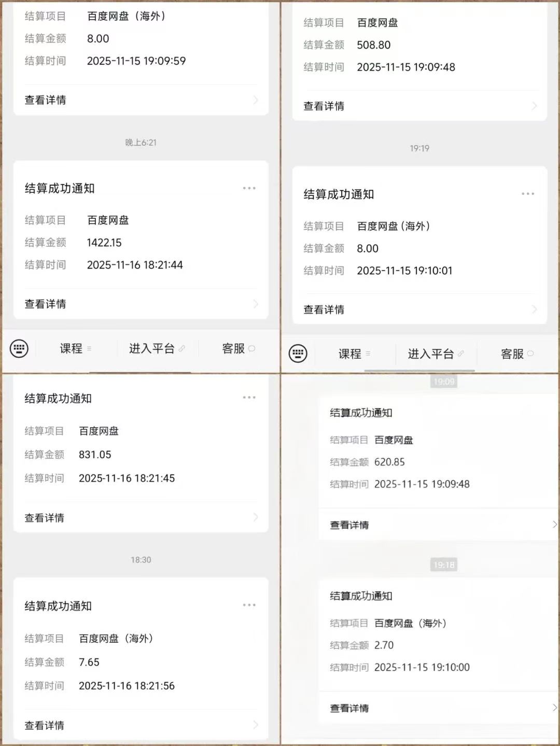
Task: Select the amount 831.05
Action: (x=95, y=455)
